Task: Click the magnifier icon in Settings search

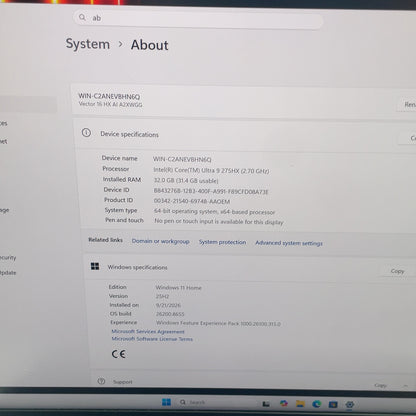Action: click(x=82, y=17)
